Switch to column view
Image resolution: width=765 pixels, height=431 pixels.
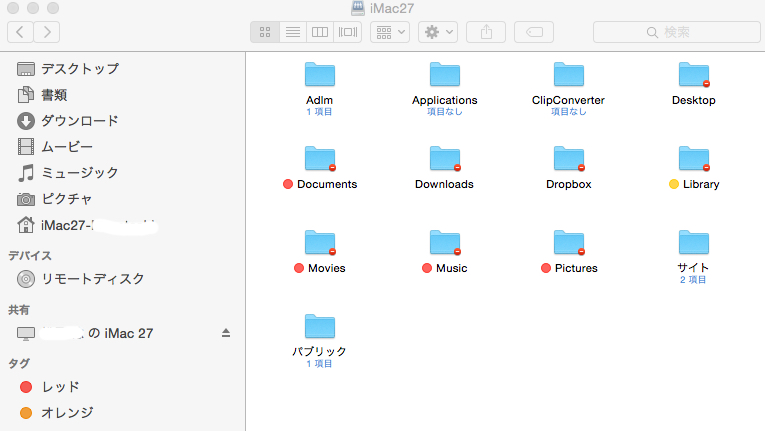point(320,32)
